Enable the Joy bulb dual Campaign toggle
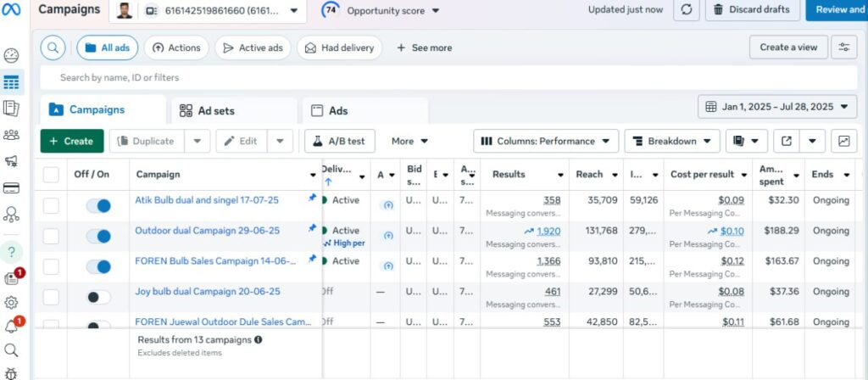 tap(99, 297)
